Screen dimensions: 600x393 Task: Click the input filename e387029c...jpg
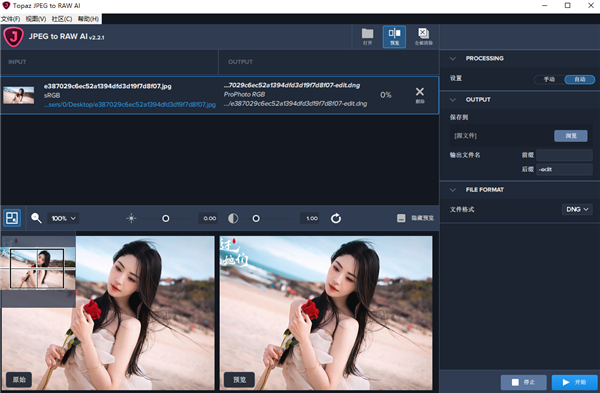(x=108, y=86)
